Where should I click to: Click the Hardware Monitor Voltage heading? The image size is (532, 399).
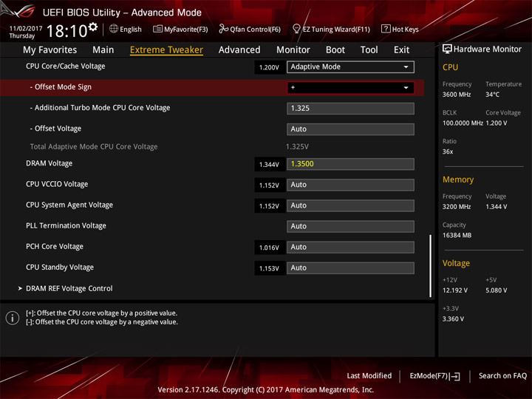456,263
